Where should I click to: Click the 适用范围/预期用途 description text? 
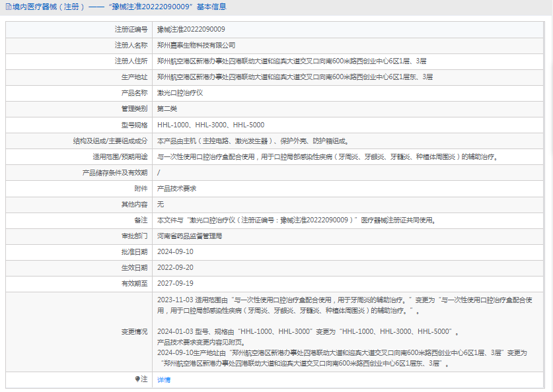tap(328, 156)
